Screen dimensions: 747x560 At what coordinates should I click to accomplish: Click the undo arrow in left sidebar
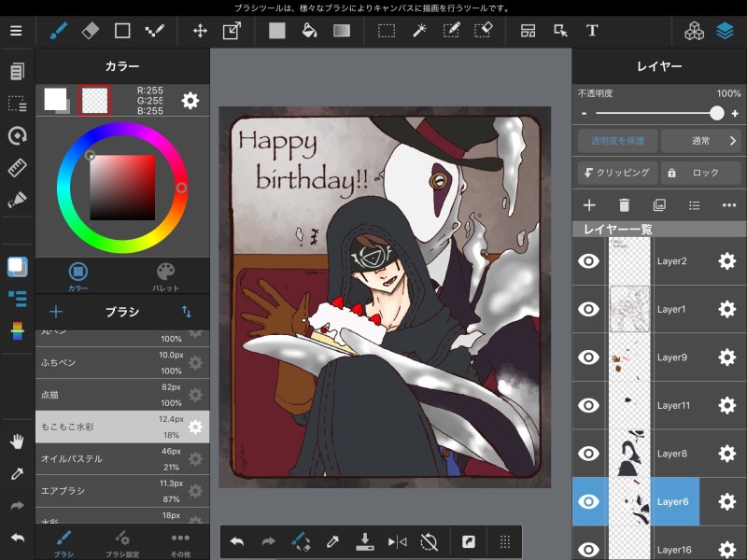(x=17, y=539)
